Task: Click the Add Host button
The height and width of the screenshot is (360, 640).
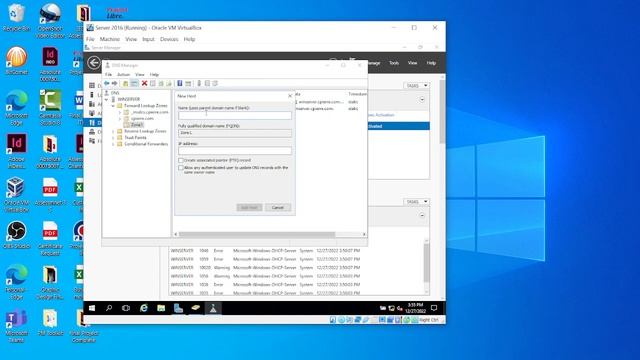Action: 249,207
